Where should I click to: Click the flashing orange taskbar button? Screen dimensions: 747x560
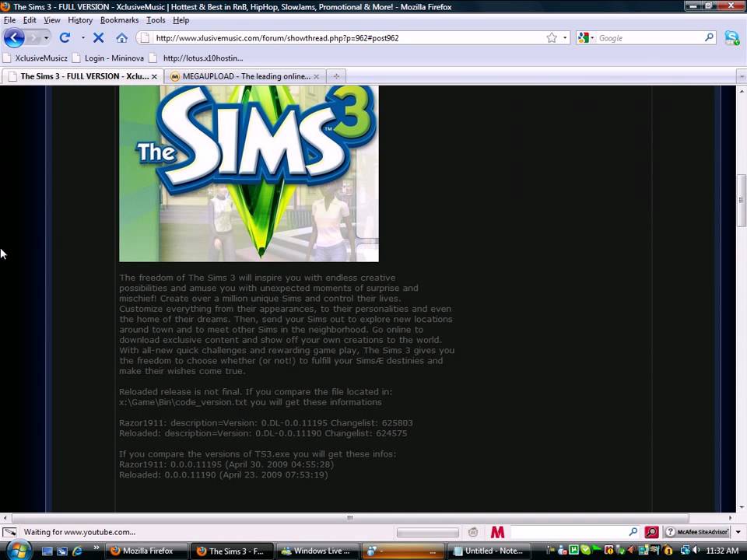[x=403, y=551]
